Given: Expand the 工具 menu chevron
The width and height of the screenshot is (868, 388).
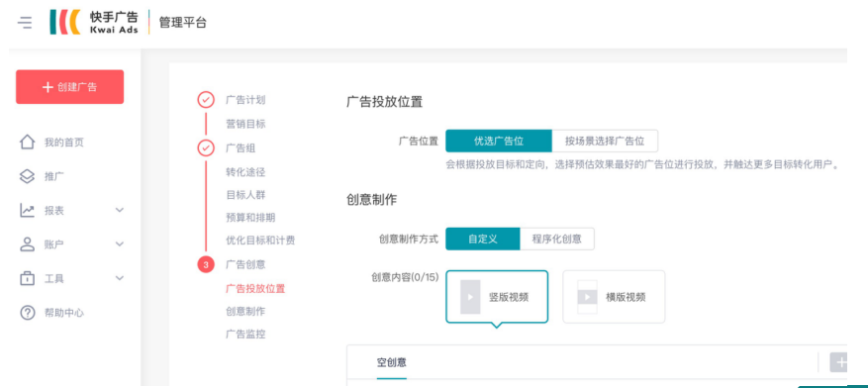Looking at the screenshot, I should 120,278.
